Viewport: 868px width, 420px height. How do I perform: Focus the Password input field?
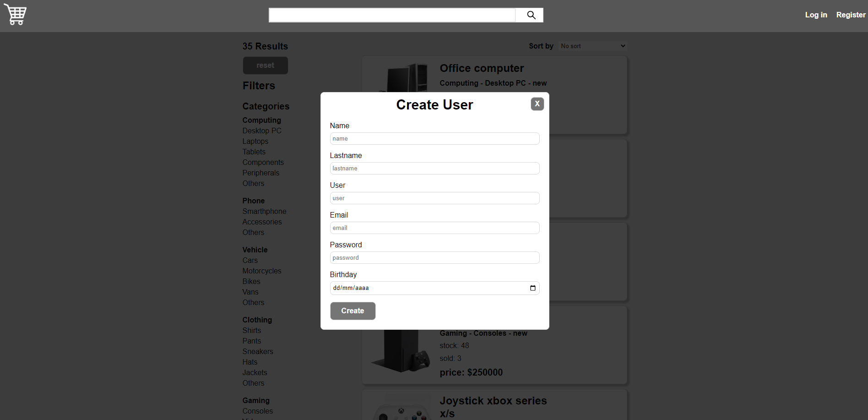pyautogui.click(x=434, y=257)
